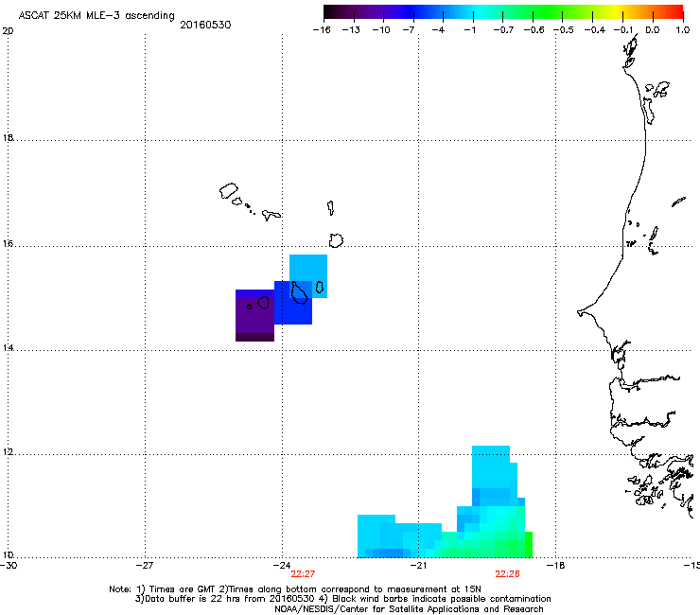Click the longitude label -21
This screenshot has height=615, width=700.
pyautogui.click(x=418, y=566)
